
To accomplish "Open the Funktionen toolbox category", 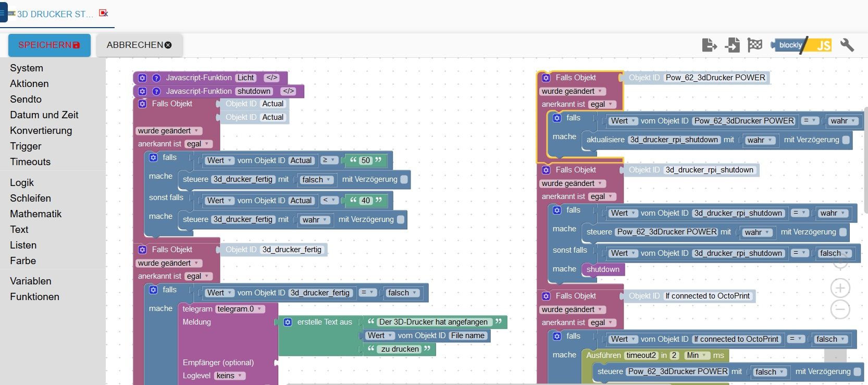I will click(x=34, y=296).
